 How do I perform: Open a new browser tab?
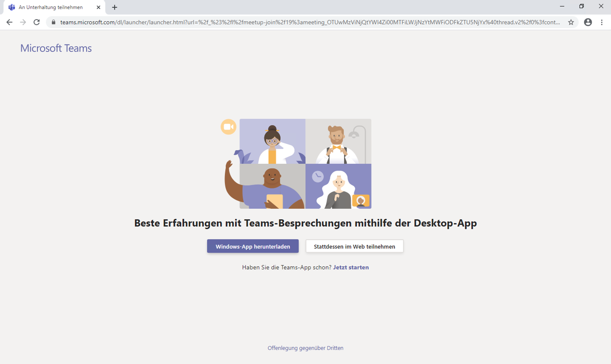(x=115, y=7)
